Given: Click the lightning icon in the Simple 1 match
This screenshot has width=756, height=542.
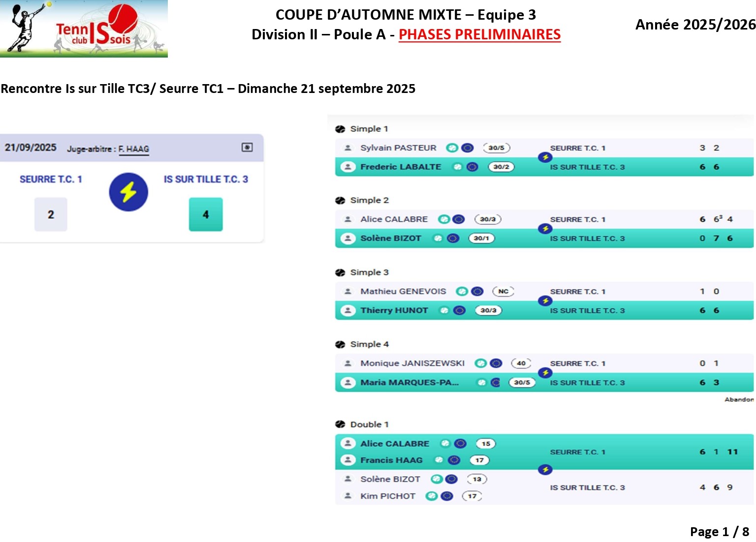Looking at the screenshot, I should click(545, 157).
